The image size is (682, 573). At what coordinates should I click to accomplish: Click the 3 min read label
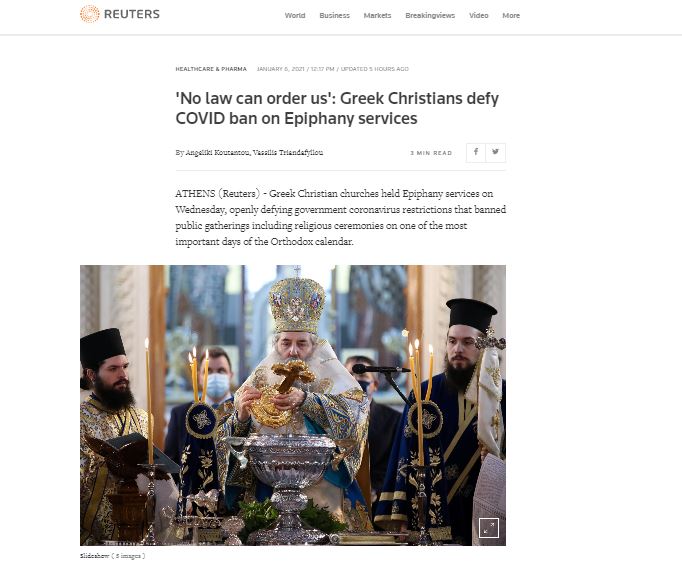431,153
